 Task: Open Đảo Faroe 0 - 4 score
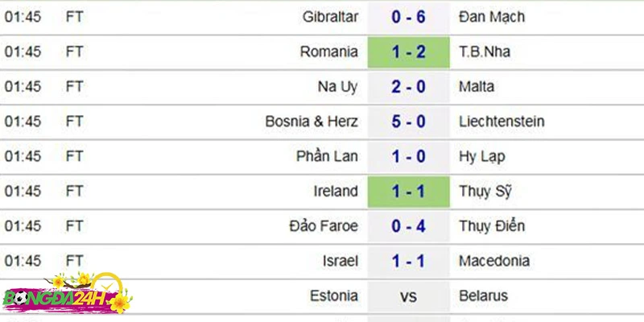[x=408, y=226]
